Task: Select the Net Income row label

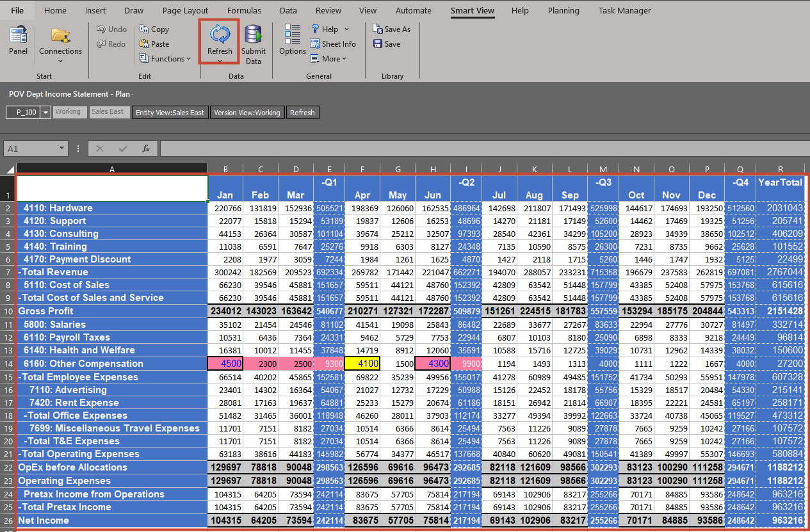Action: (x=112, y=520)
